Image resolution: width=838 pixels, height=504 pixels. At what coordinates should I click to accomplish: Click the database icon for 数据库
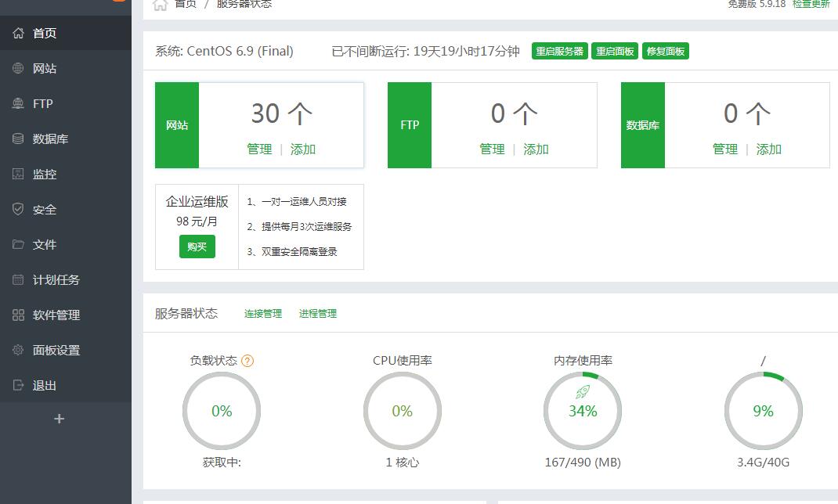(x=19, y=139)
